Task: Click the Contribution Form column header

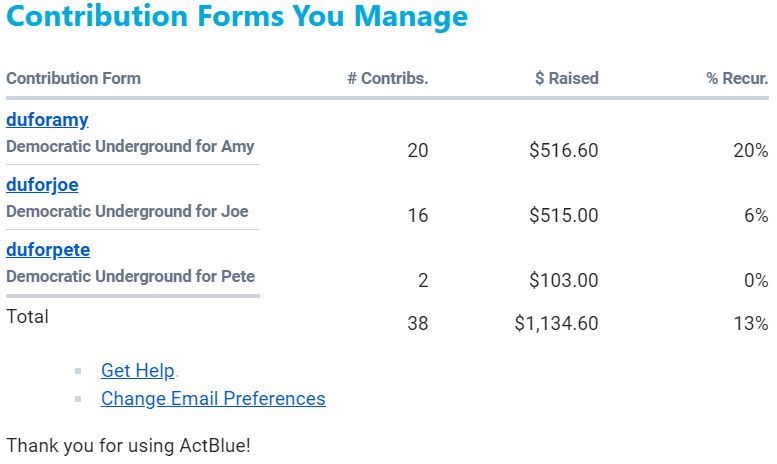Action: [x=73, y=78]
